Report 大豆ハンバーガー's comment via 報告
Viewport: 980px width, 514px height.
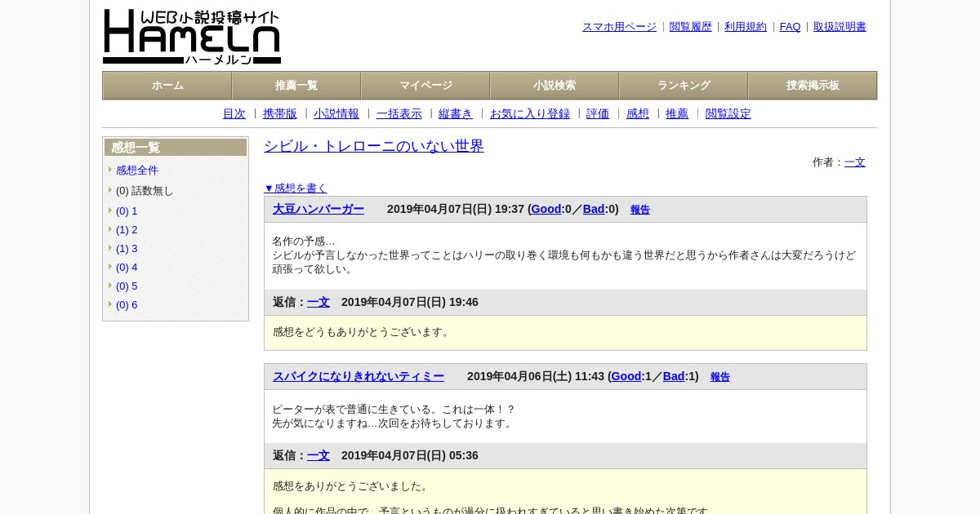coord(640,210)
